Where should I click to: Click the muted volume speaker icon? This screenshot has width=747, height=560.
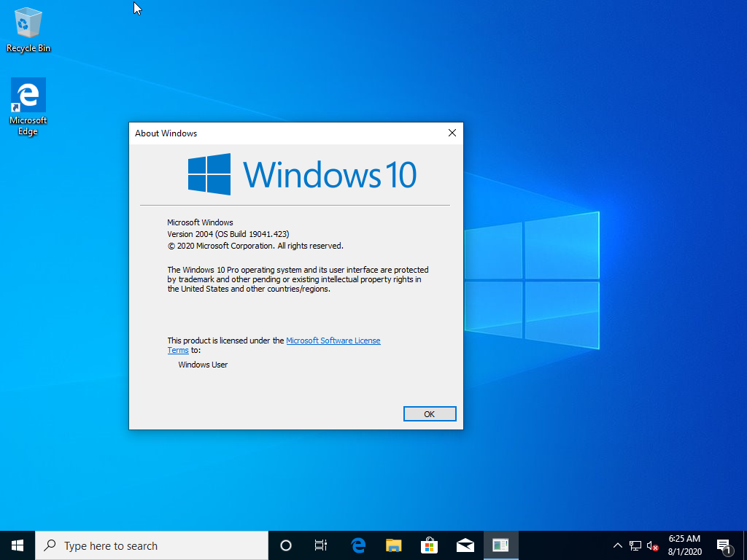click(x=653, y=545)
